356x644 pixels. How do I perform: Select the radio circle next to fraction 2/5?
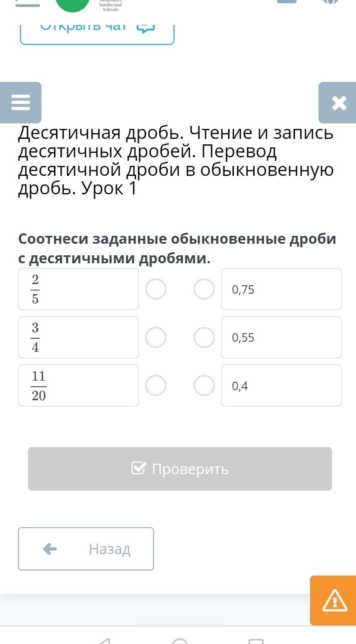[155, 289]
